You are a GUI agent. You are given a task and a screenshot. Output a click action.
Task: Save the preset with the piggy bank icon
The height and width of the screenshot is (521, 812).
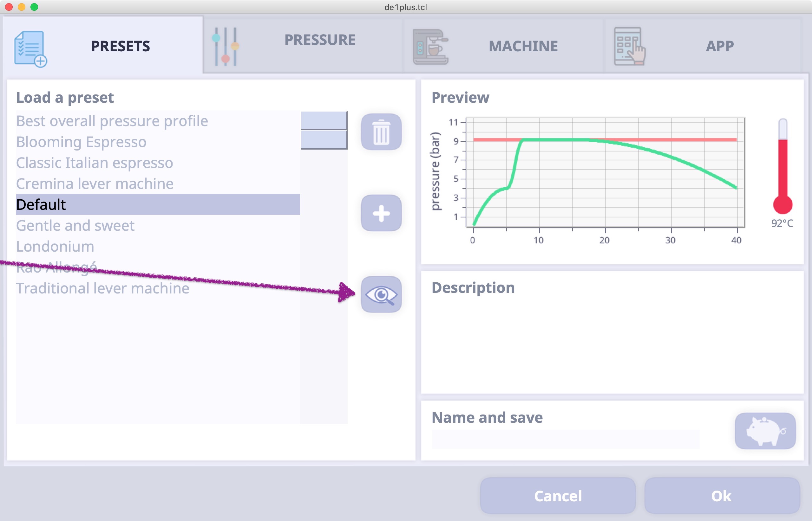765,431
